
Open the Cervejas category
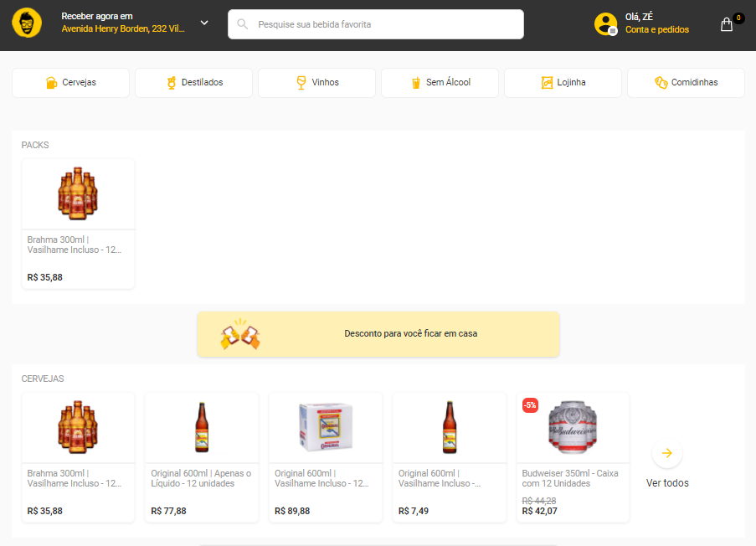(x=70, y=82)
